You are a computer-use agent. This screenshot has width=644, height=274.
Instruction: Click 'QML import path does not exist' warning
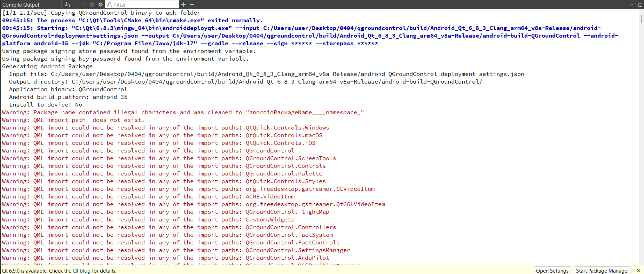tap(73, 120)
